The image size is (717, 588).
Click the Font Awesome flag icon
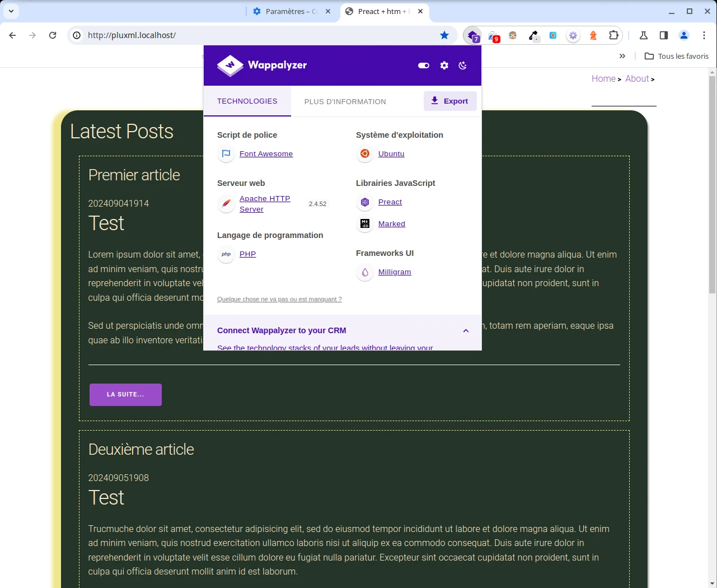point(226,153)
